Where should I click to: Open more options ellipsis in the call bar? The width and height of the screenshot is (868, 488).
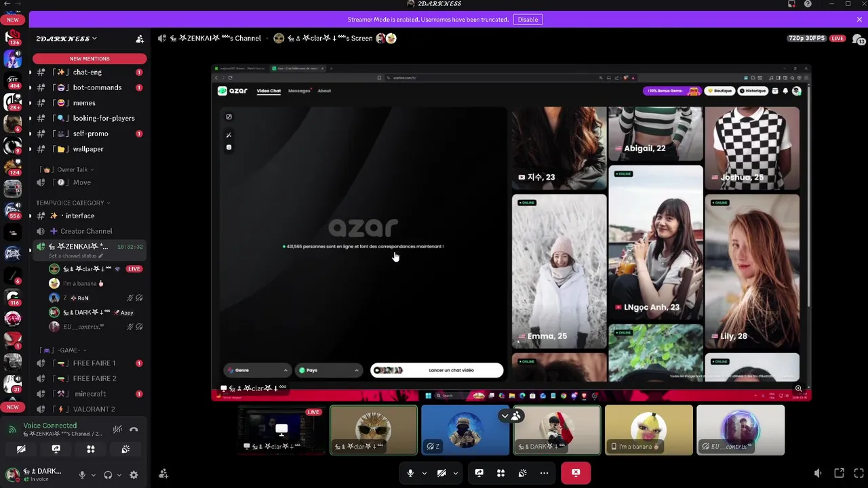pyautogui.click(x=545, y=473)
